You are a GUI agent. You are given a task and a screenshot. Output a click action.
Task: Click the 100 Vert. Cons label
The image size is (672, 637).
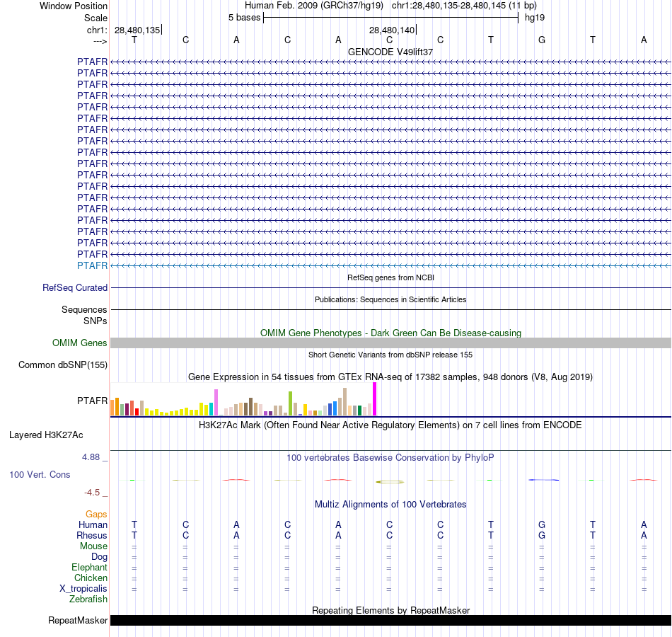pyautogui.click(x=40, y=474)
